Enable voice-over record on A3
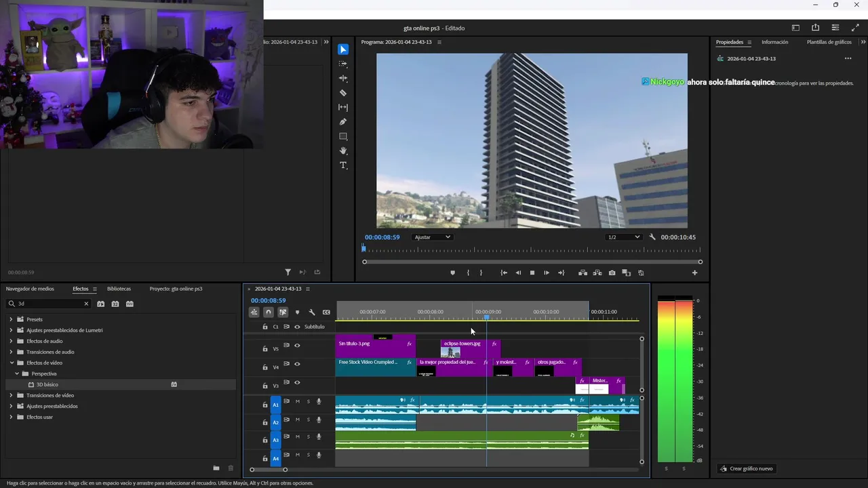Viewport: 868px width, 488px height. point(319,438)
